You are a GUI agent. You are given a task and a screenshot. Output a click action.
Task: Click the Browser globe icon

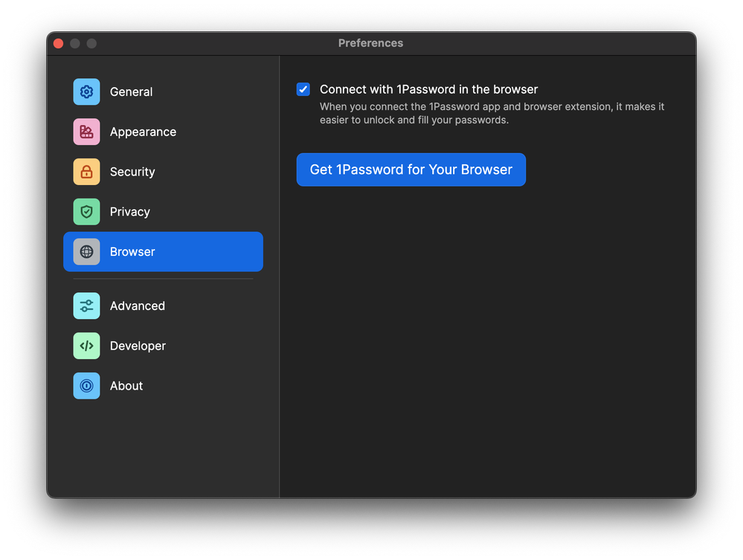tap(86, 252)
